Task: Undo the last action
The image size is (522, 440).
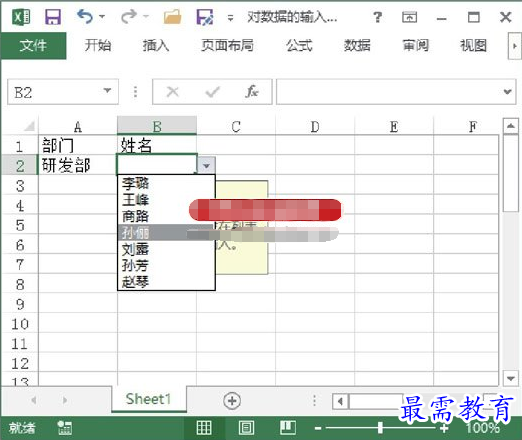Action: (x=85, y=16)
